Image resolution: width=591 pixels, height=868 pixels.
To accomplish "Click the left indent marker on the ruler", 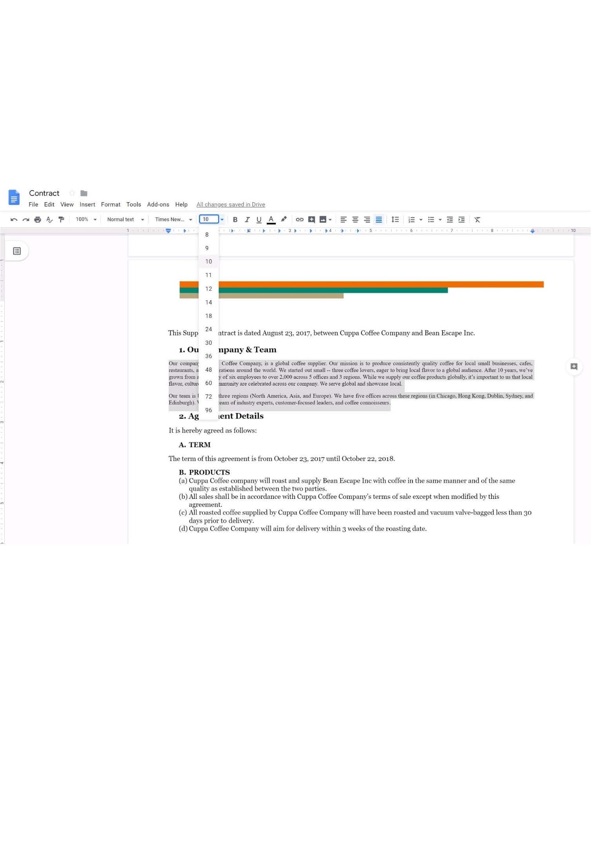I will [168, 231].
